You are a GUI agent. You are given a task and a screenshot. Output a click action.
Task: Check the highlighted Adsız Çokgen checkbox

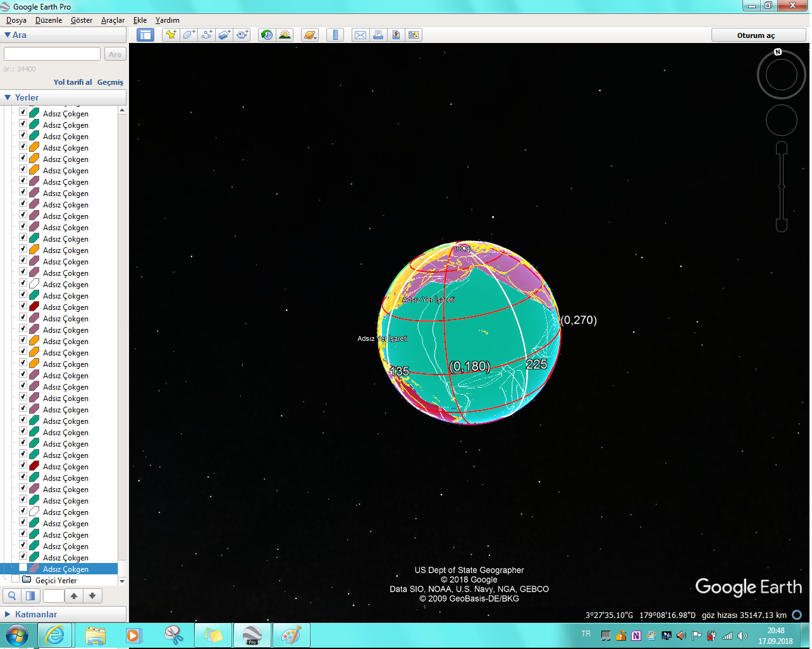point(23,568)
